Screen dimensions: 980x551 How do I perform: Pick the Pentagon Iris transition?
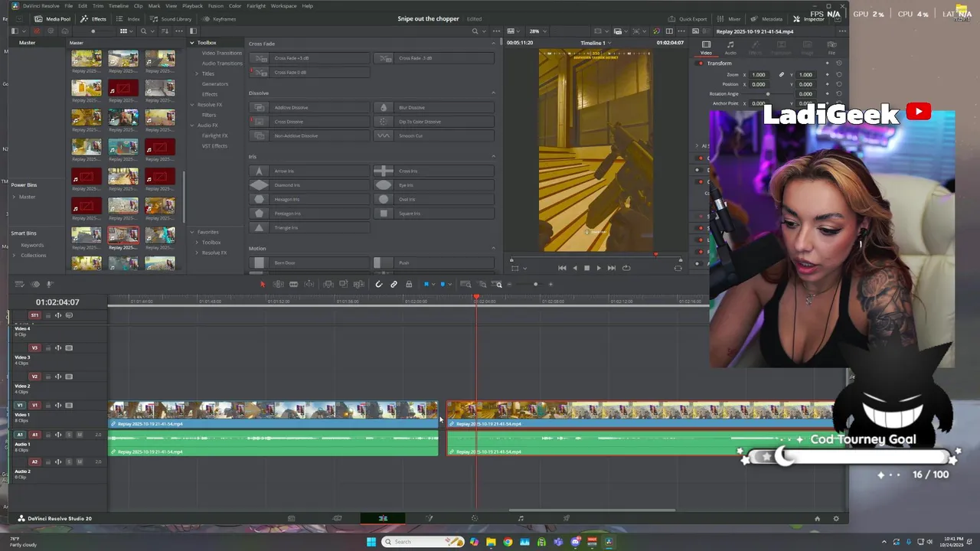pyautogui.click(x=310, y=214)
